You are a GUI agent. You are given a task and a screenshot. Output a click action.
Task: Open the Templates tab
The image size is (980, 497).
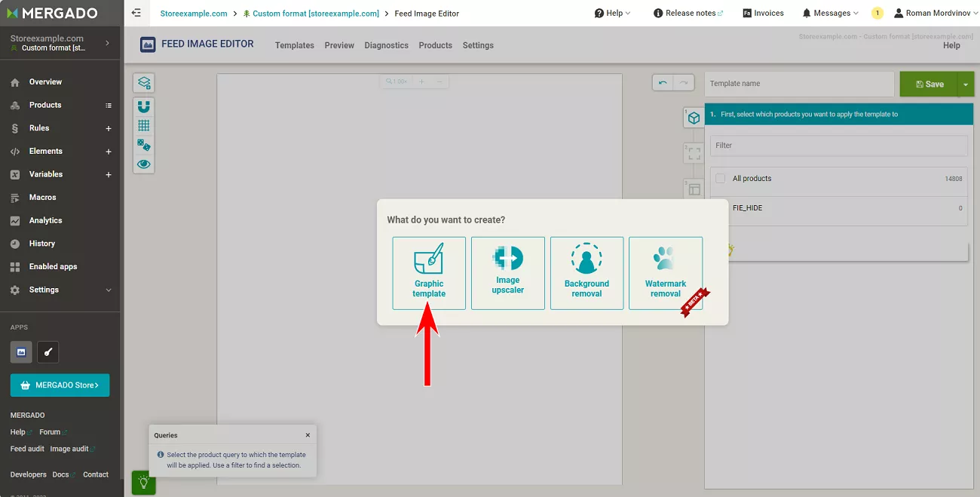pyautogui.click(x=295, y=45)
